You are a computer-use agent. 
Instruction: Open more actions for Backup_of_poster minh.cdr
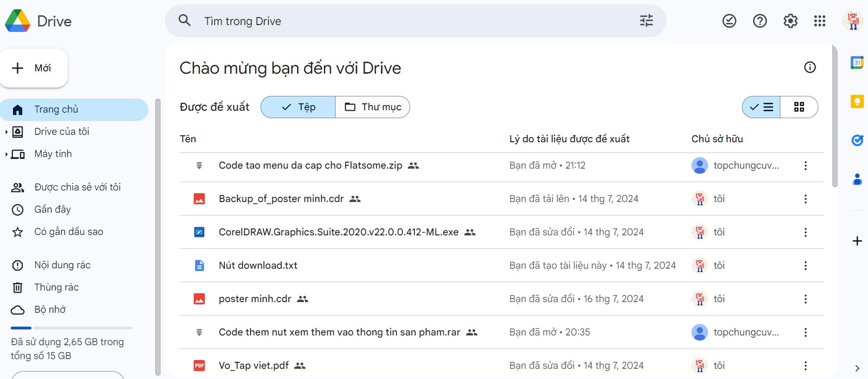tap(805, 199)
